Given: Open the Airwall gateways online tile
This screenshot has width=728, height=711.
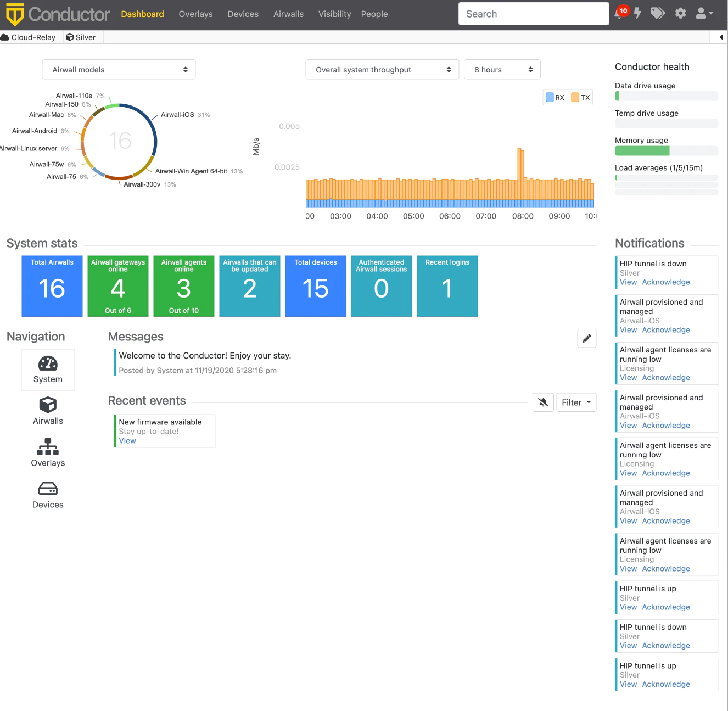Looking at the screenshot, I should (x=118, y=286).
